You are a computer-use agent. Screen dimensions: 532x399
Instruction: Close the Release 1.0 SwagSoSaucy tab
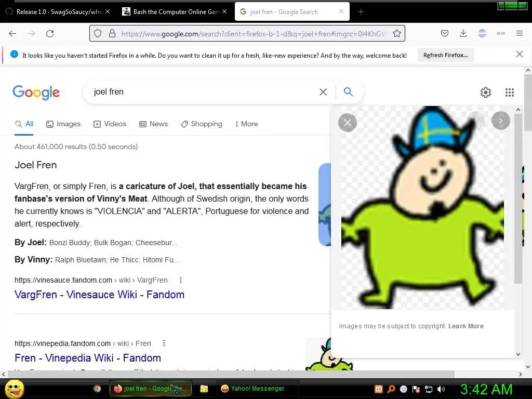108,11
